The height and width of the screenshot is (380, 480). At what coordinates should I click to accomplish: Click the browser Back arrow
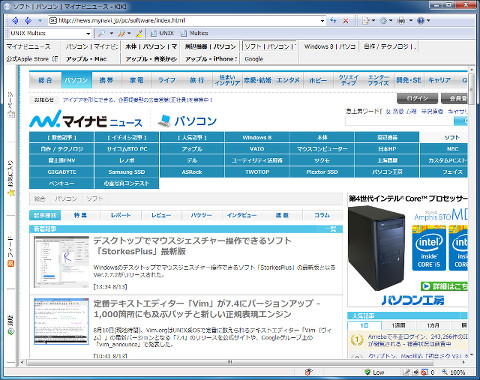click(x=15, y=21)
